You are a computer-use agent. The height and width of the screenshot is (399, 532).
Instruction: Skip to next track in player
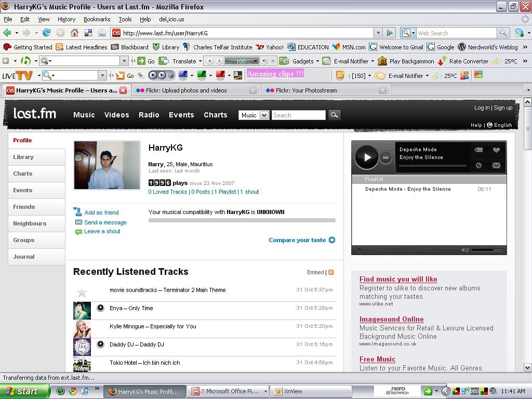(386, 157)
